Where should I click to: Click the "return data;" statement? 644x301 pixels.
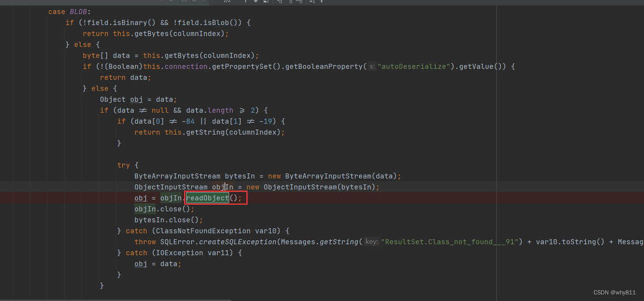coord(126,78)
